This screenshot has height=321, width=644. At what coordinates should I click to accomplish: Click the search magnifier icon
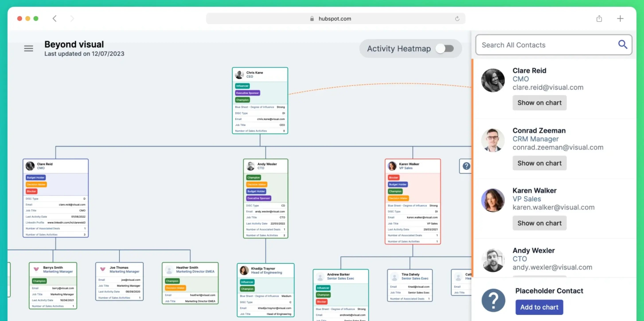pos(622,45)
